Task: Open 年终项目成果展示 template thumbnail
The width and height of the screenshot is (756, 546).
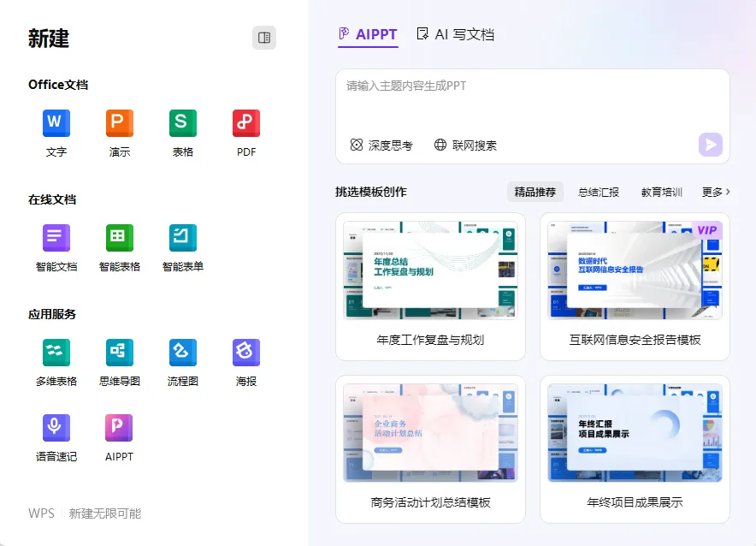Action: [635, 433]
